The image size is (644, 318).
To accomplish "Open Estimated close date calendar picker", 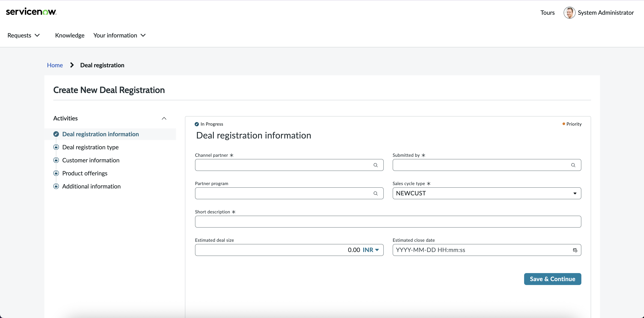I will 575,250.
